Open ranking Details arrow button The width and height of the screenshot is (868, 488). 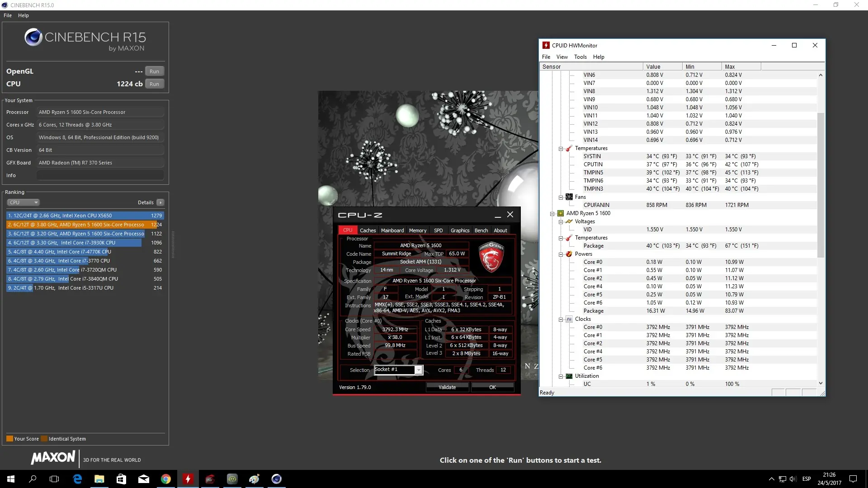point(160,202)
